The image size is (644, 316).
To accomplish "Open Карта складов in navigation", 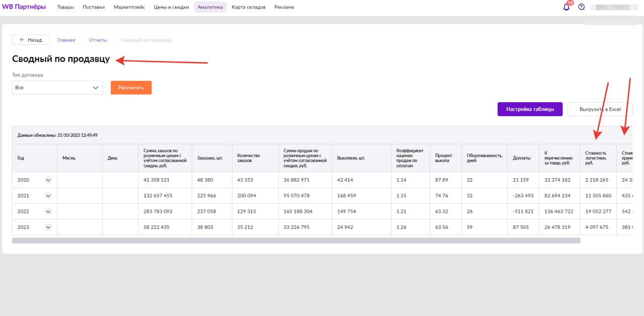I will [249, 7].
